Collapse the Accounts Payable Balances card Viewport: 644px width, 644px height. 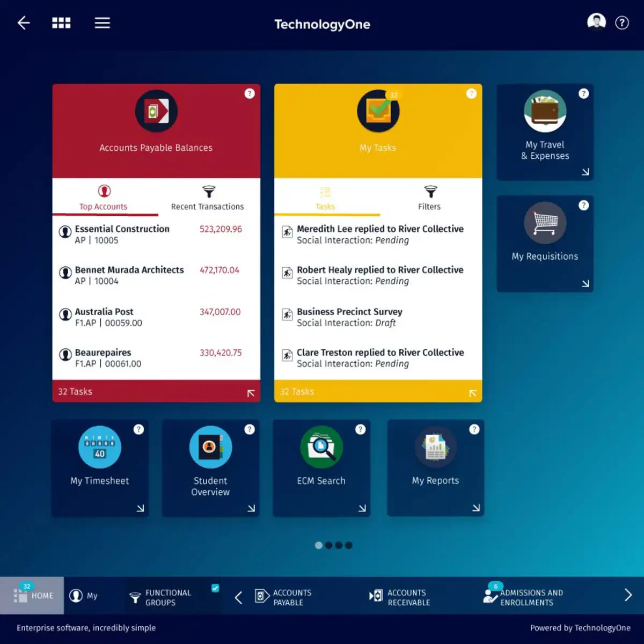(x=251, y=393)
